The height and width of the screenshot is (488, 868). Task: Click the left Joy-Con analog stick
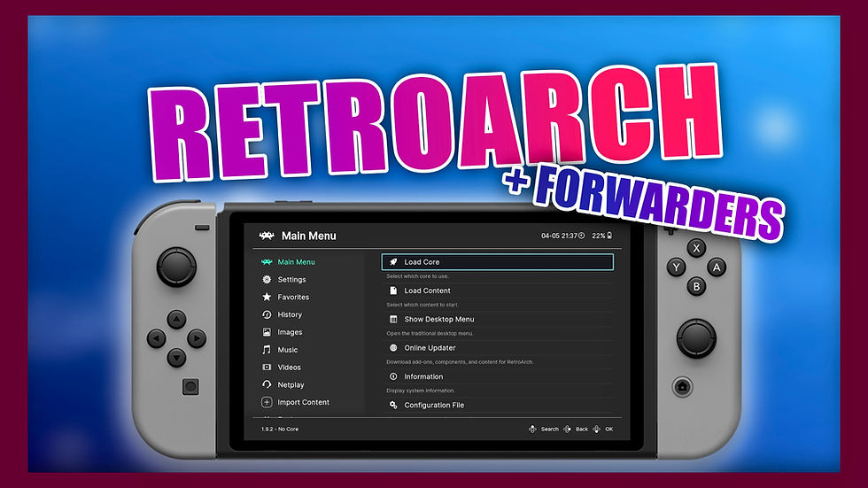coord(176,267)
